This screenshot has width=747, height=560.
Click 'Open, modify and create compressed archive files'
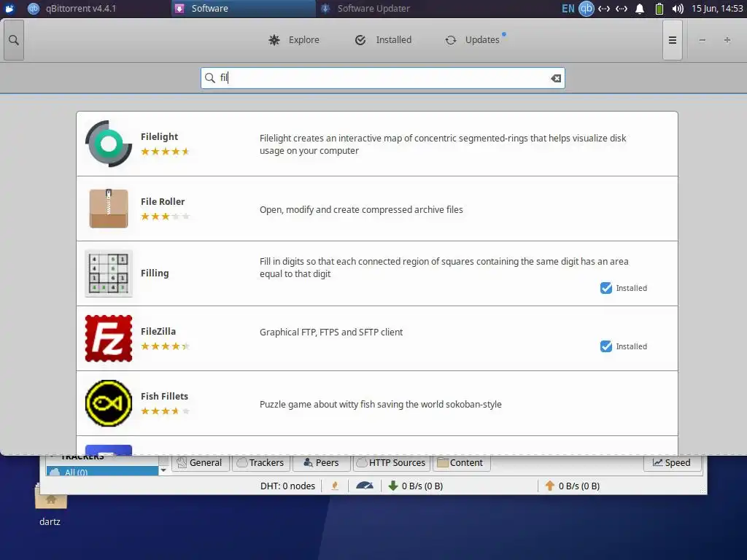coord(361,209)
